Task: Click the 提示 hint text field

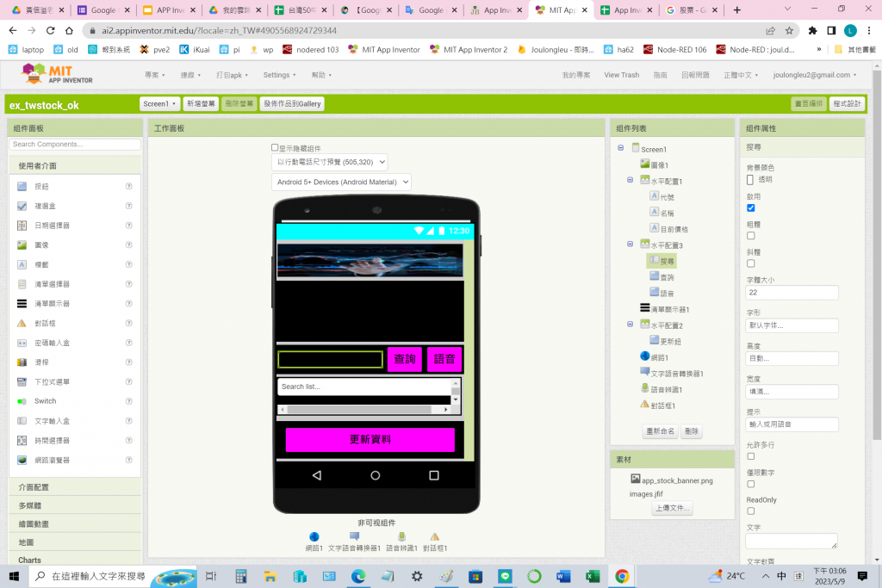Action: click(x=792, y=424)
